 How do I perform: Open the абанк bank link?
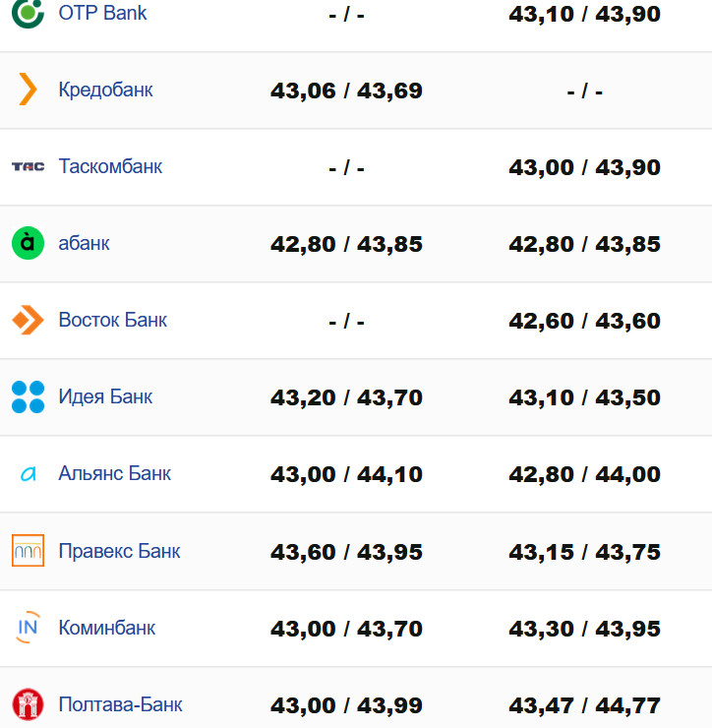tap(85, 243)
